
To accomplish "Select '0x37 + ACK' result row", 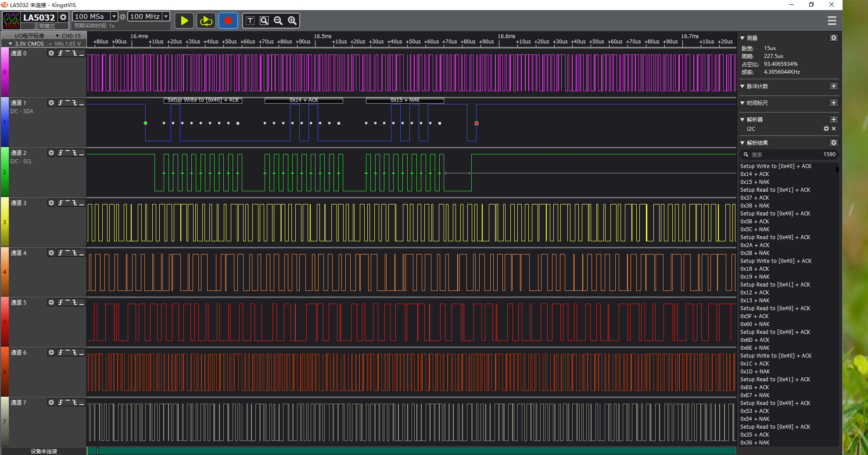I will 755,198.
